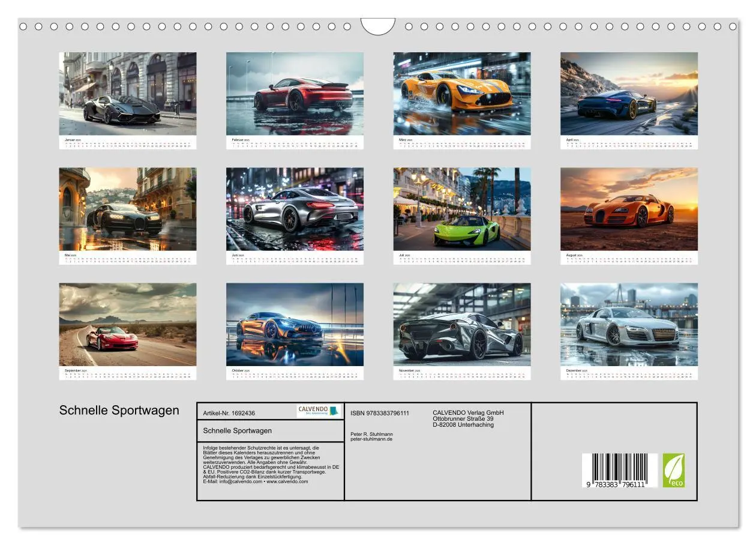Open the peter-stuhlmann.de link
The height and width of the screenshot is (545, 756).
pos(371,439)
